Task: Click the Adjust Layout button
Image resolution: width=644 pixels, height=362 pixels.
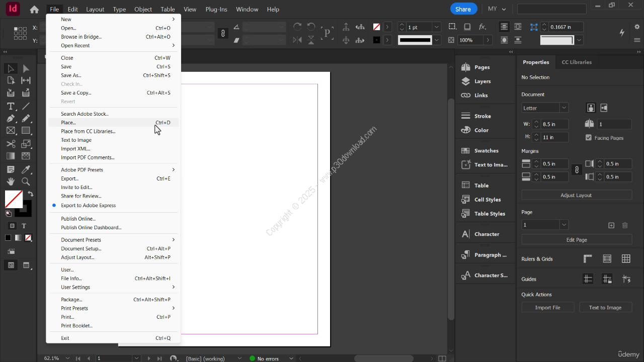Action: [576, 195]
